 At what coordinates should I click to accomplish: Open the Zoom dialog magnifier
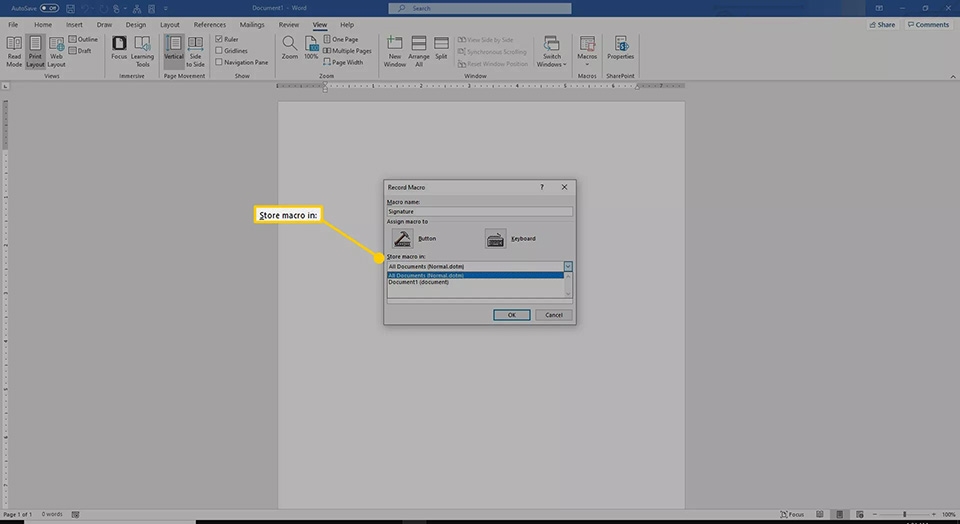[290, 48]
